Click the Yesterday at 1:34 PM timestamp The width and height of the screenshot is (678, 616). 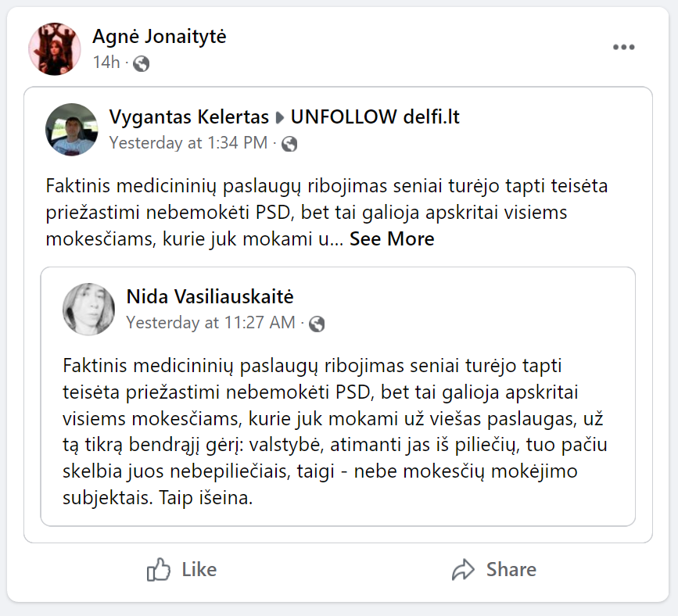point(188,143)
